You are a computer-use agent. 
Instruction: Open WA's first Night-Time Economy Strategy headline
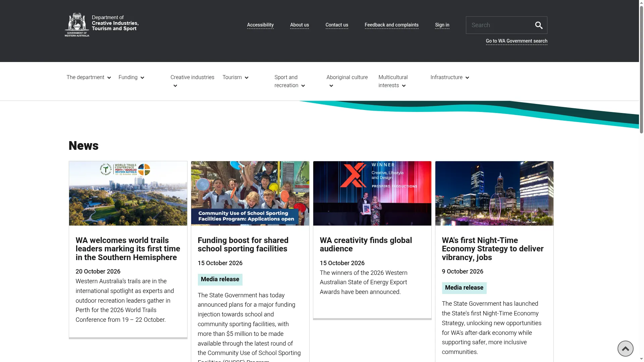pos(492,249)
